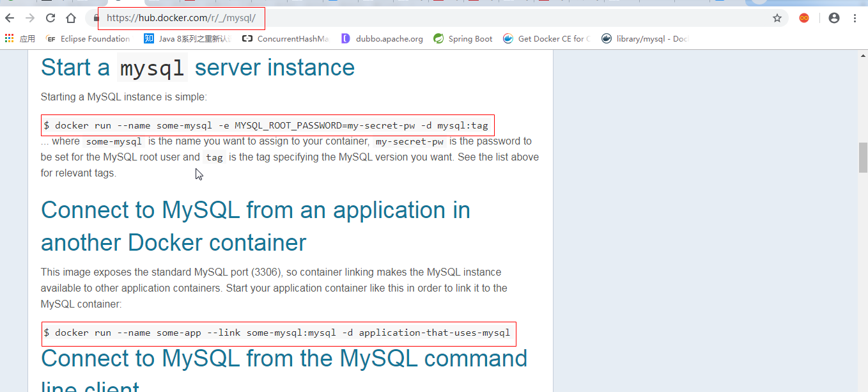Open the Chrome profile avatar

tap(834, 18)
